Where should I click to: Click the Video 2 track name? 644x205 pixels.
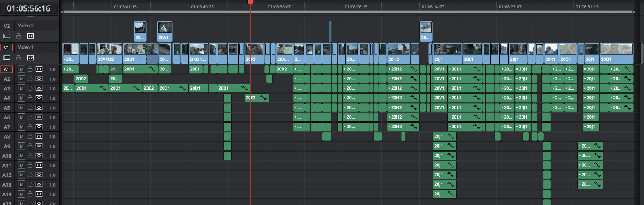[26, 26]
